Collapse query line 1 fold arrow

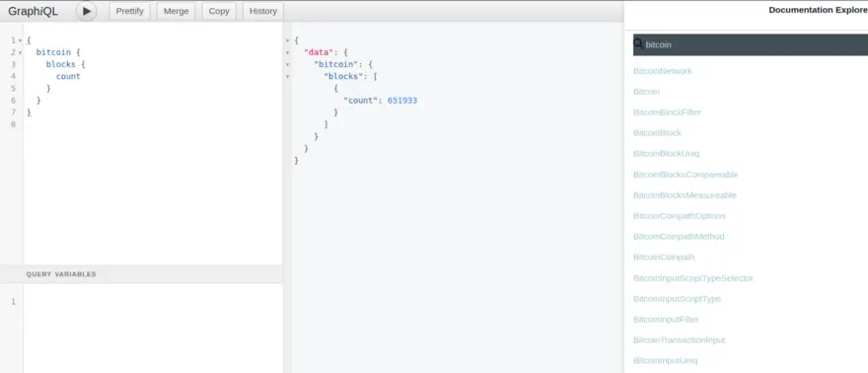21,40
